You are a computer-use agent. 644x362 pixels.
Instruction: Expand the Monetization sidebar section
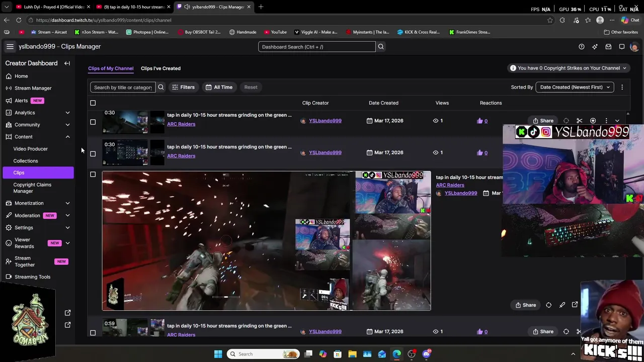pyautogui.click(x=67, y=203)
